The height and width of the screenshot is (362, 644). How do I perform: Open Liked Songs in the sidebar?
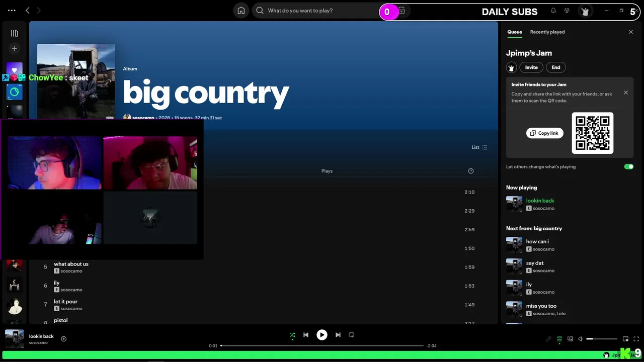click(x=14, y=69)
